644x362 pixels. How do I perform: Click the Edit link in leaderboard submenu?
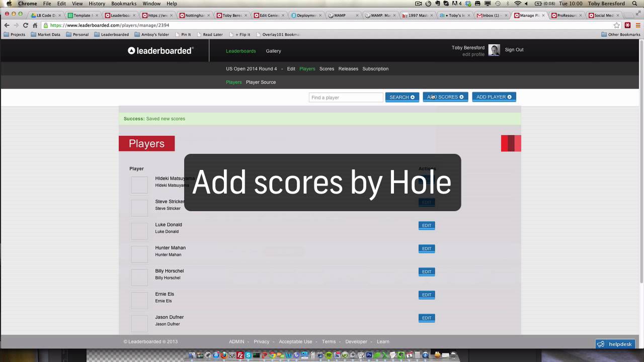pos(291,69)
